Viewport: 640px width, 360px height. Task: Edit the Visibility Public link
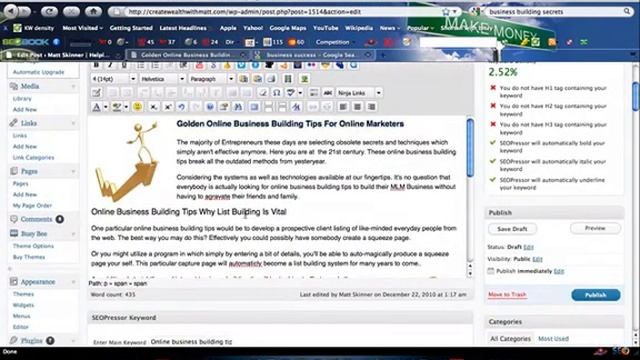point(538,259)
